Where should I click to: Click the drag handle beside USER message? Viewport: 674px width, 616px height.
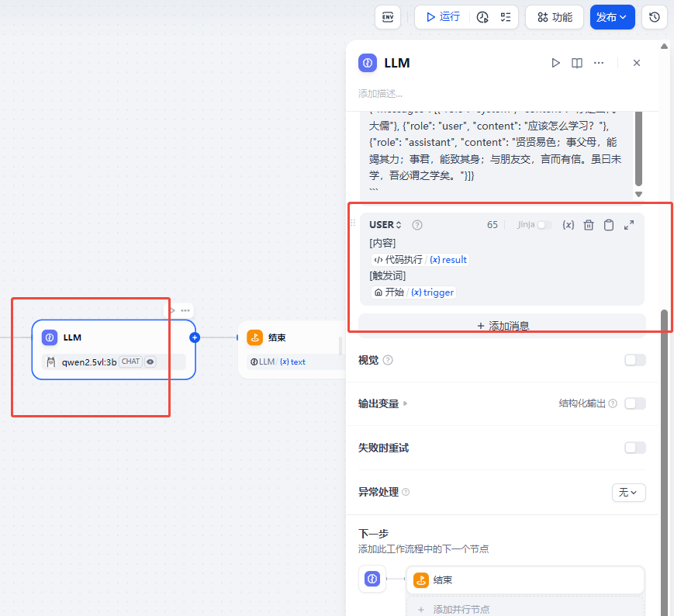[x=353, y=223]
